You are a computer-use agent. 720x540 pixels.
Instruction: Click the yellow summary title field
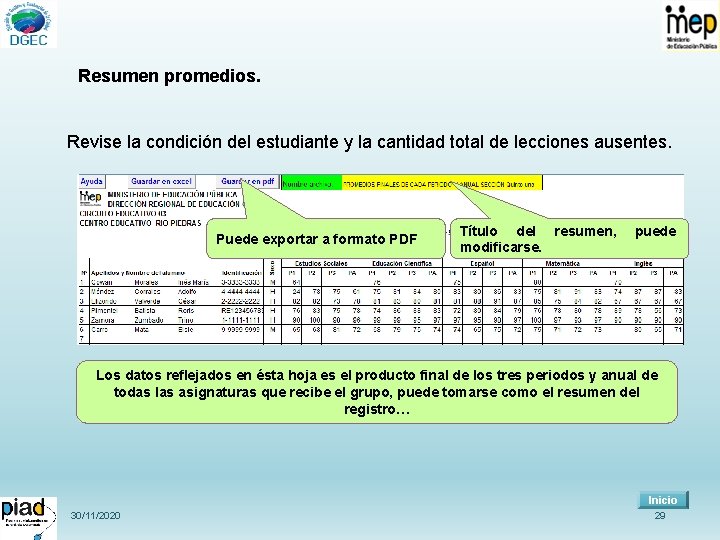tap(442, 184)
